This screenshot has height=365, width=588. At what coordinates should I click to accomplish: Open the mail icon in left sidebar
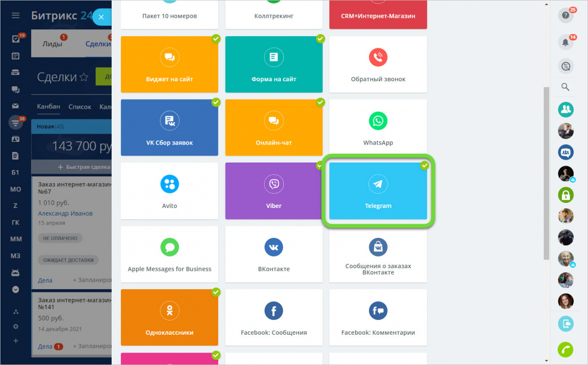(x=16, y=106)
